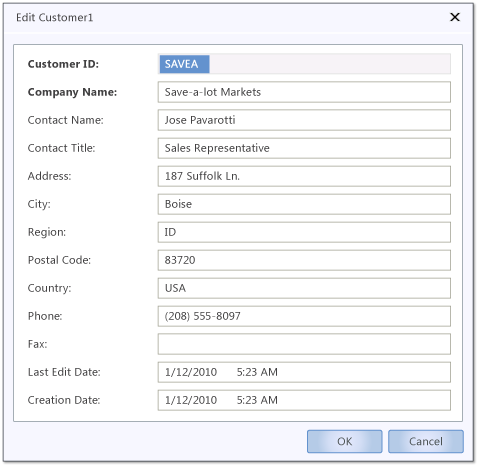Click the Address label
Viewport: 478px width, 466px height.
coord(49,176)
